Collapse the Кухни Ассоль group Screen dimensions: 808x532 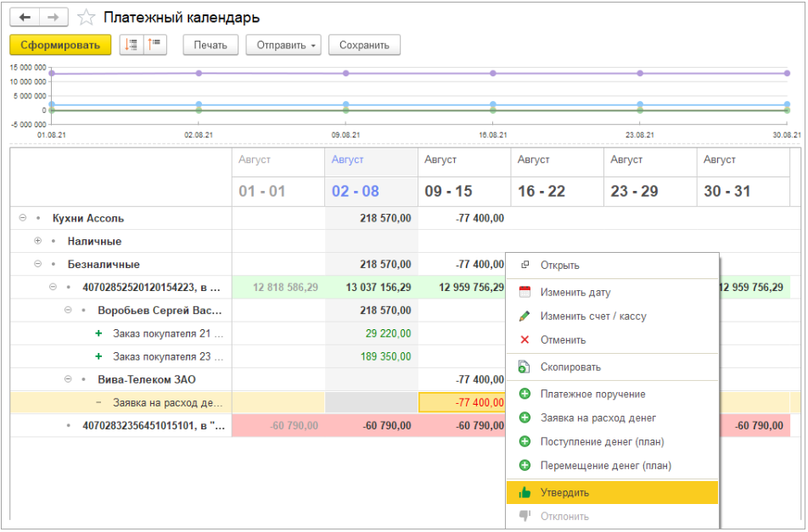23,218
